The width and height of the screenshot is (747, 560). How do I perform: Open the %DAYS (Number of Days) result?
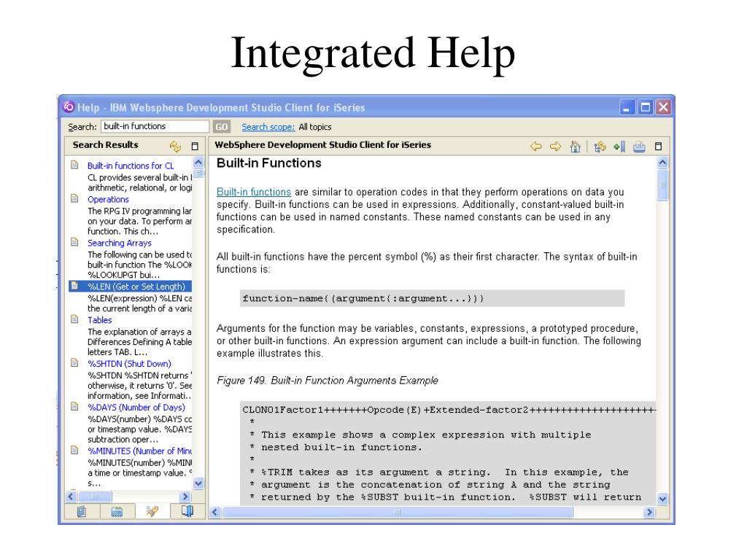click(x=136, y=408)
